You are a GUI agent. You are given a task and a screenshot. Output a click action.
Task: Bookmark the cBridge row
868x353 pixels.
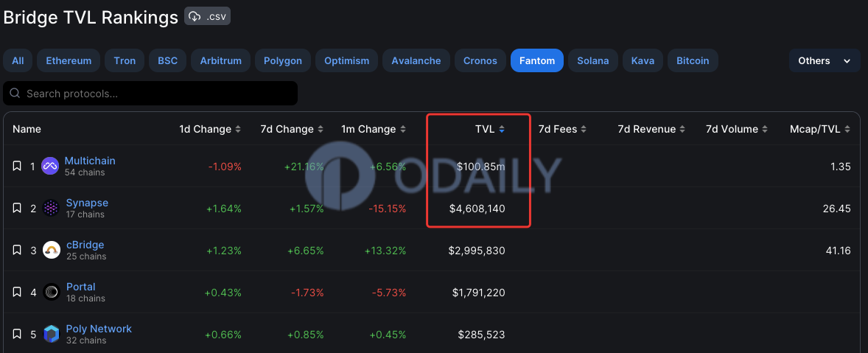click(17, 250)
